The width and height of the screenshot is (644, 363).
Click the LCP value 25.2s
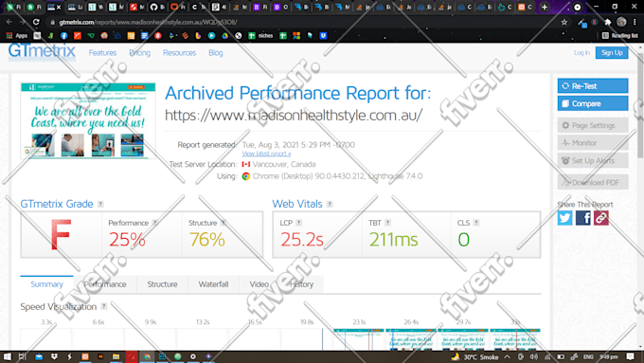[x=302, y=240]
